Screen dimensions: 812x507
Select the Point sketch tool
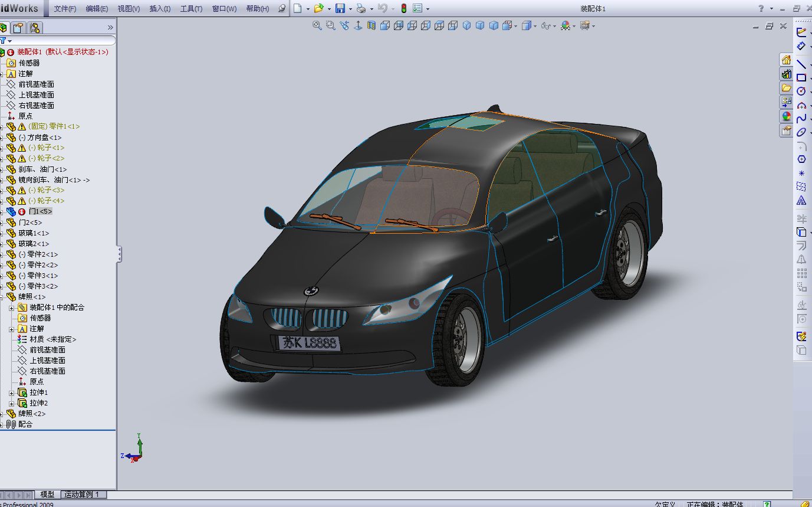click(x=801, y=174)
